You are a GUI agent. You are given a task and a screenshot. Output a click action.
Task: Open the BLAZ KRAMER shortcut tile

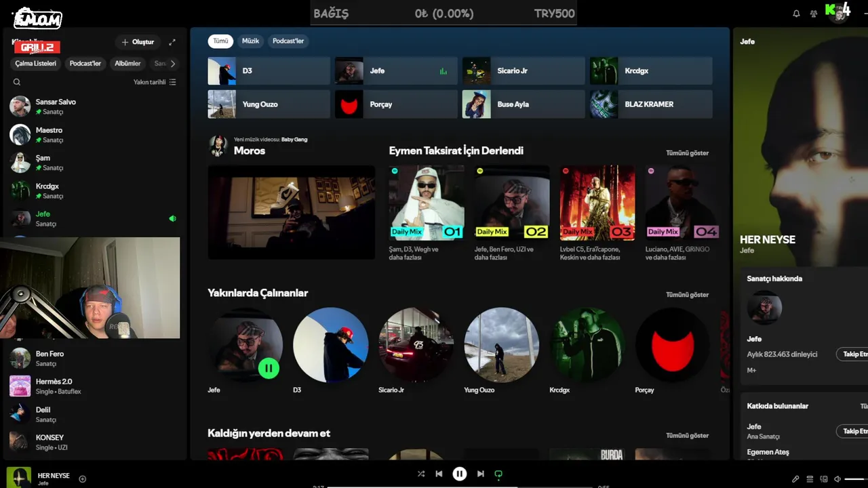651,104
